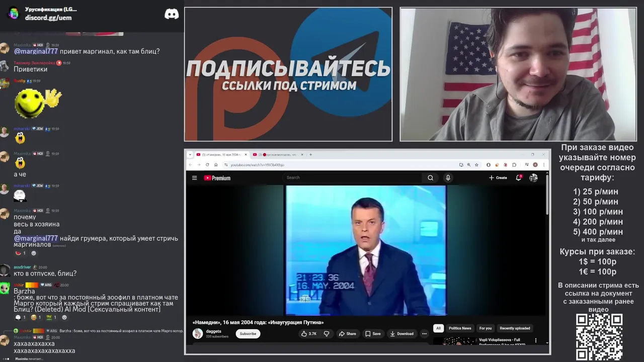Open the YouTube account avatar menu
644x362 pixels.
click(x=533, y=177)
